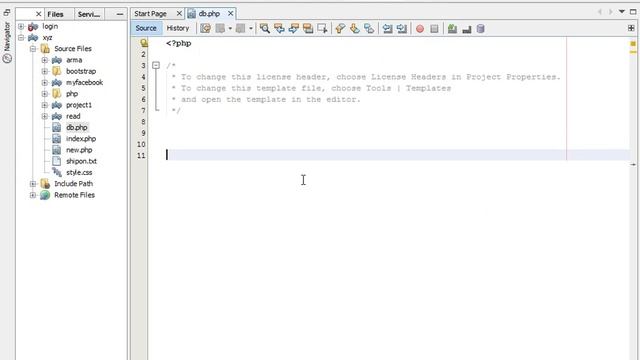Open the Services tab
Screen dimensions: 640x360
(x=89, y=14)
